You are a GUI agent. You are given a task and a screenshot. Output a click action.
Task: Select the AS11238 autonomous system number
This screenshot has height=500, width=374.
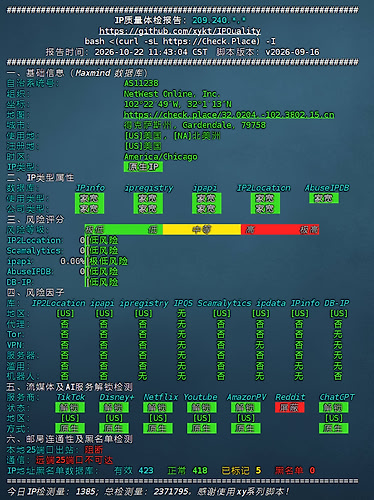[141, 83]
